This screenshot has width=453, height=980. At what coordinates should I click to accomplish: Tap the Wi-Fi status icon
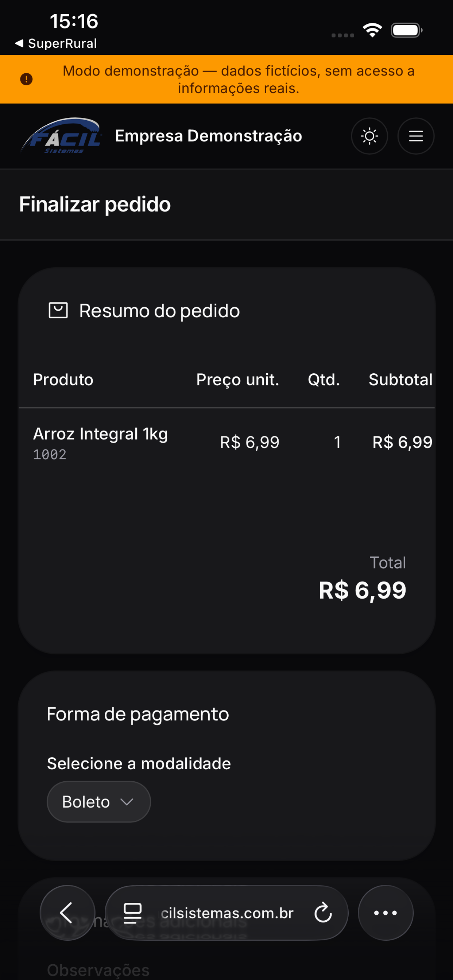372,30
